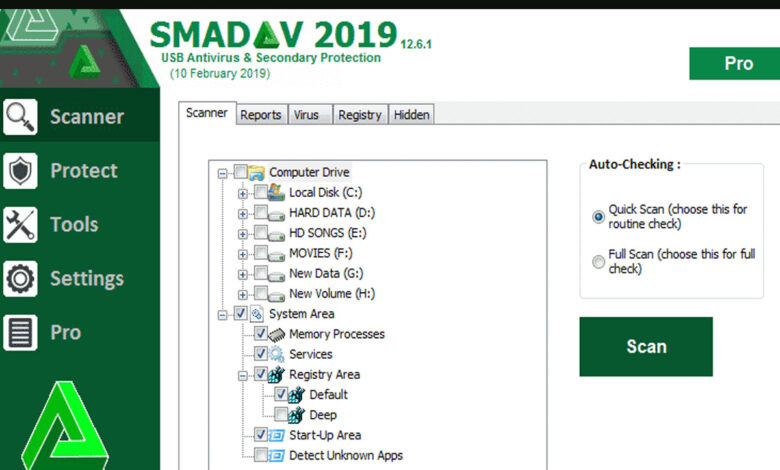The image size is (780, 470).
Task: Open Settings via the gear icon
Action: (x=20, y=279)
